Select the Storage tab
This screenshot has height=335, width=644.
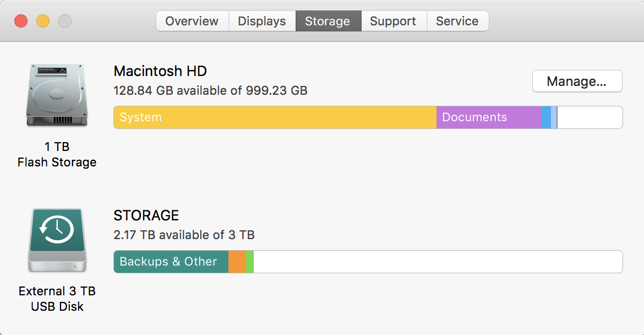[x=328, y=21]
